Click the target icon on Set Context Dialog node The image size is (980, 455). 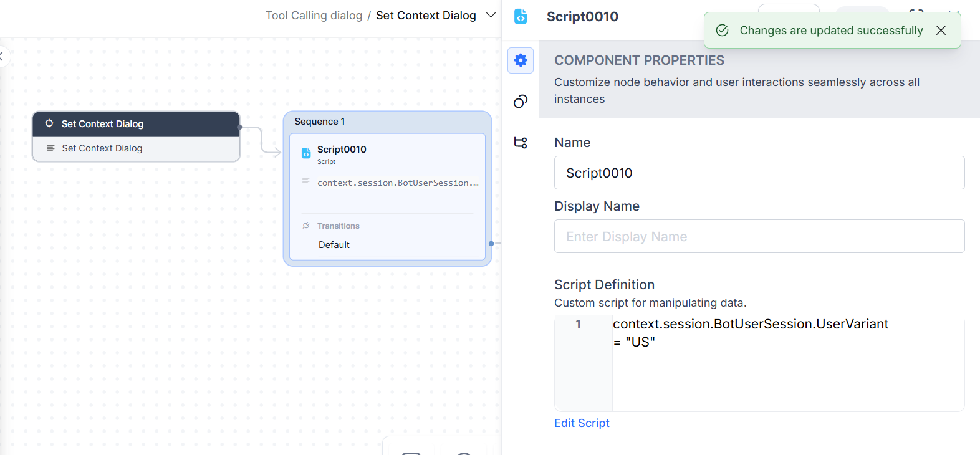pyautogui.click(x=49, y=123)
